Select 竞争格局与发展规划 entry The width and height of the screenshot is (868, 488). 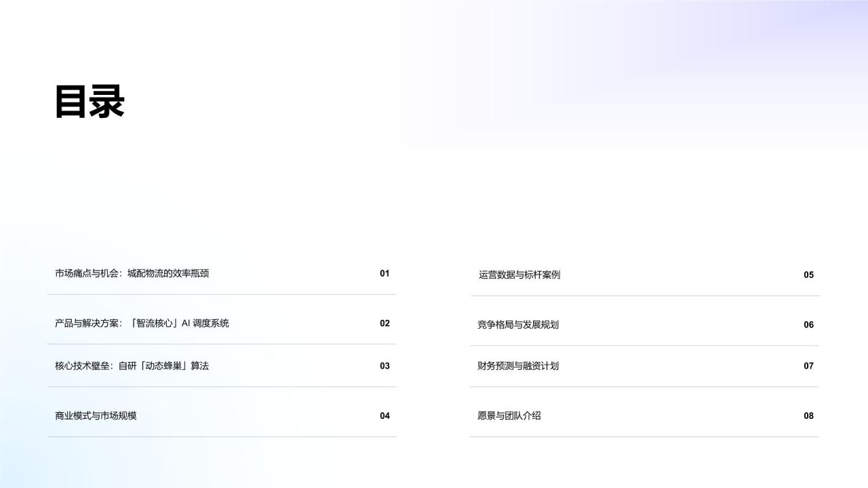(518, 325)
